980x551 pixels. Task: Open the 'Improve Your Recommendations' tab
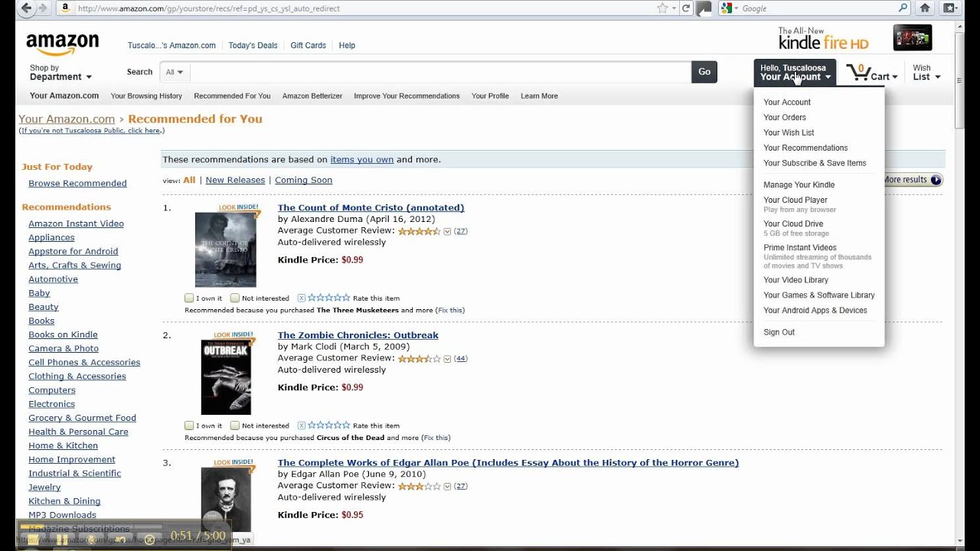tap(407, 96)
